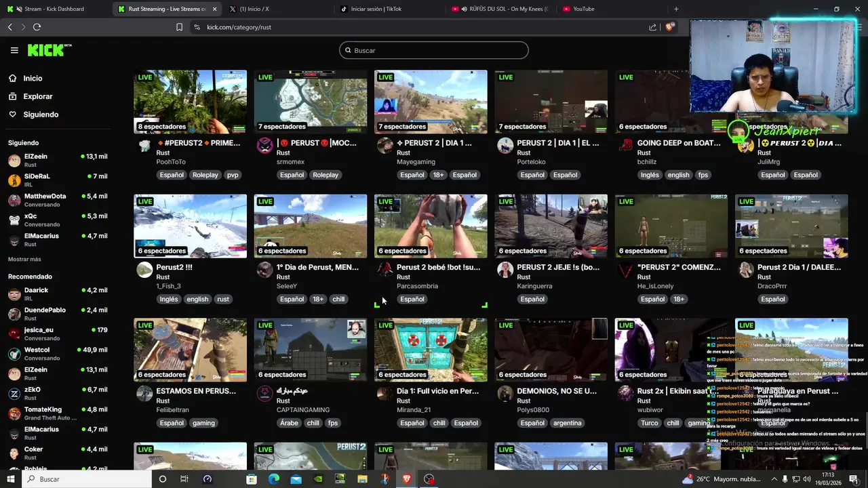This screenshot has height=488, width=868.
Task: Open DEMONIOS, NO SE U... stream title
Action: (x=557, y=391)
